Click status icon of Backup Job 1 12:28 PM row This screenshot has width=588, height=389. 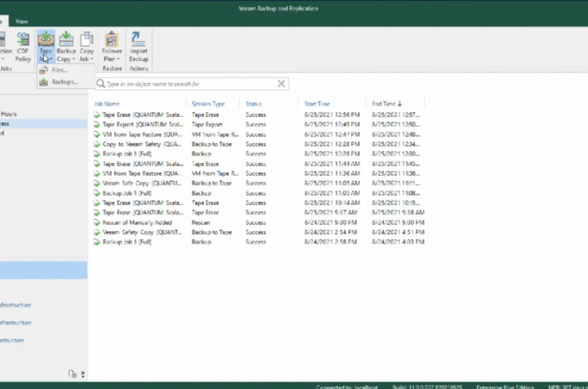97,154
